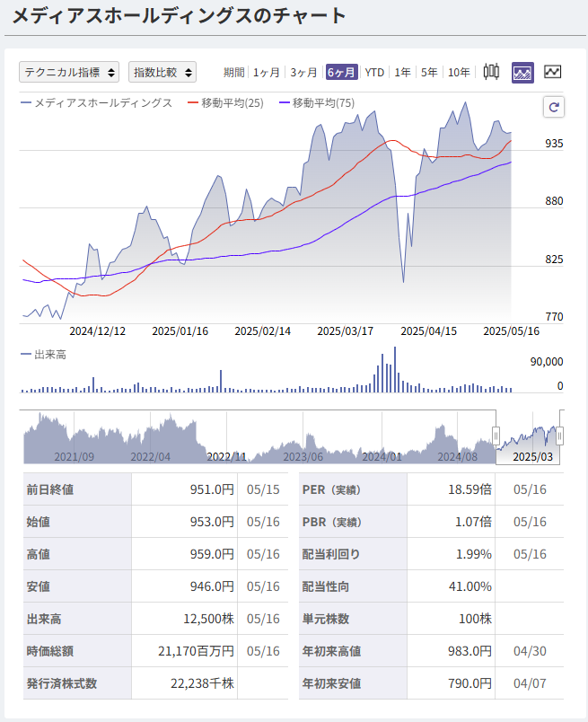The height and width of the screenshot is (722, 588).
Task: Click the 始値 value 953.0円
Action: click(x=212, y=522)
